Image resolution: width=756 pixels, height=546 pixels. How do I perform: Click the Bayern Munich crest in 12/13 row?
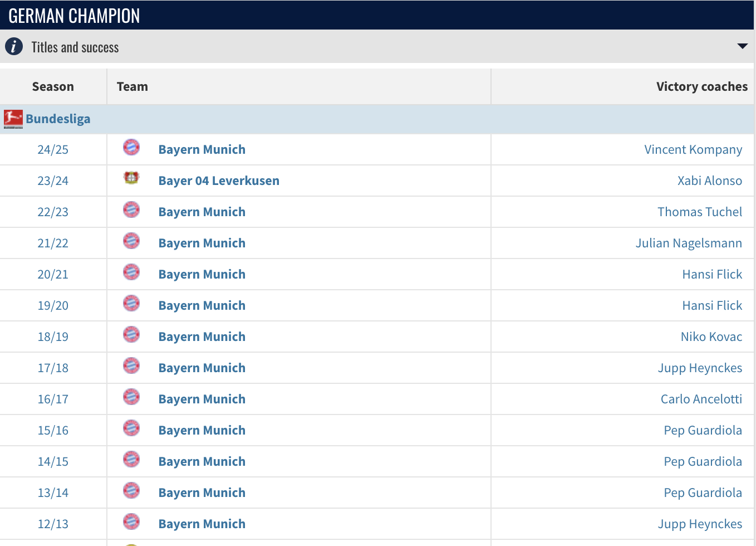coord(131,521)
